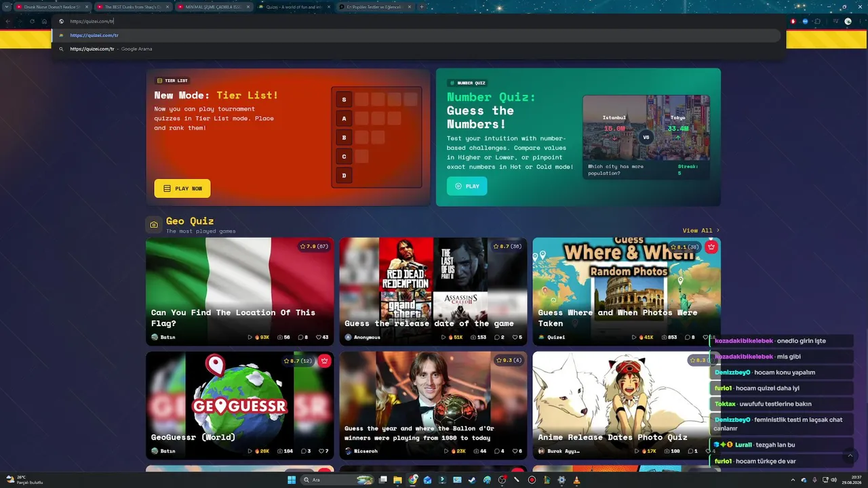Open the GeoGuessr (World) quiz card
Viewport: 868px width, 488px height.
click(x=240, y=405)
